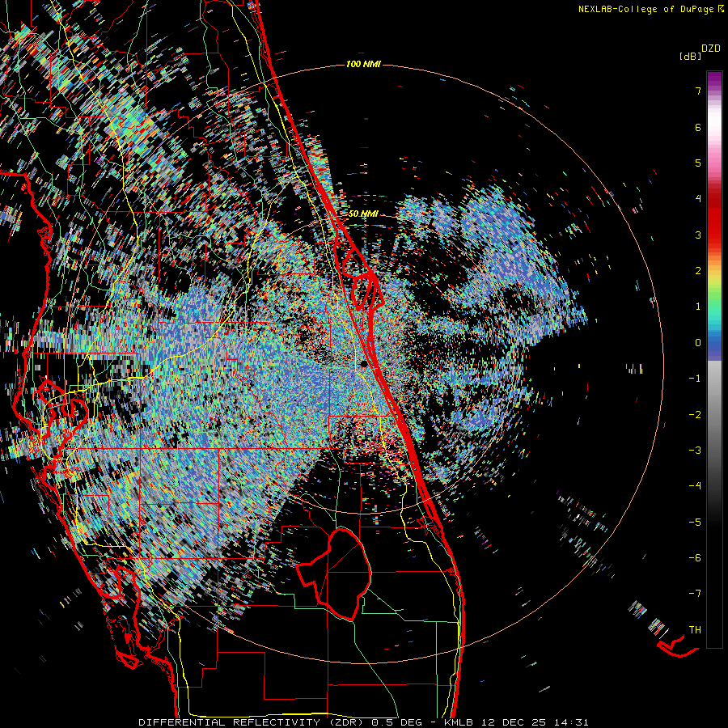Click the KMLB station identifier in caption

tap(459, 722)
